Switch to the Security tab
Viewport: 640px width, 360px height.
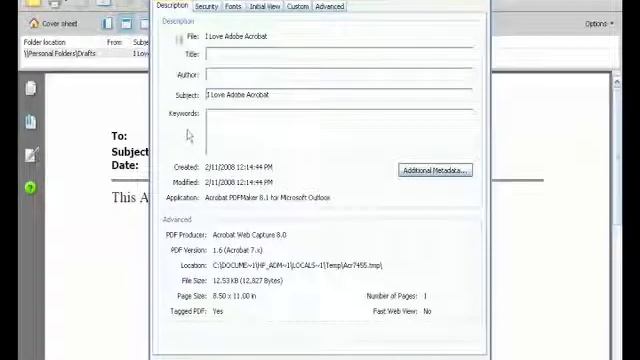[x=207, y=7]
